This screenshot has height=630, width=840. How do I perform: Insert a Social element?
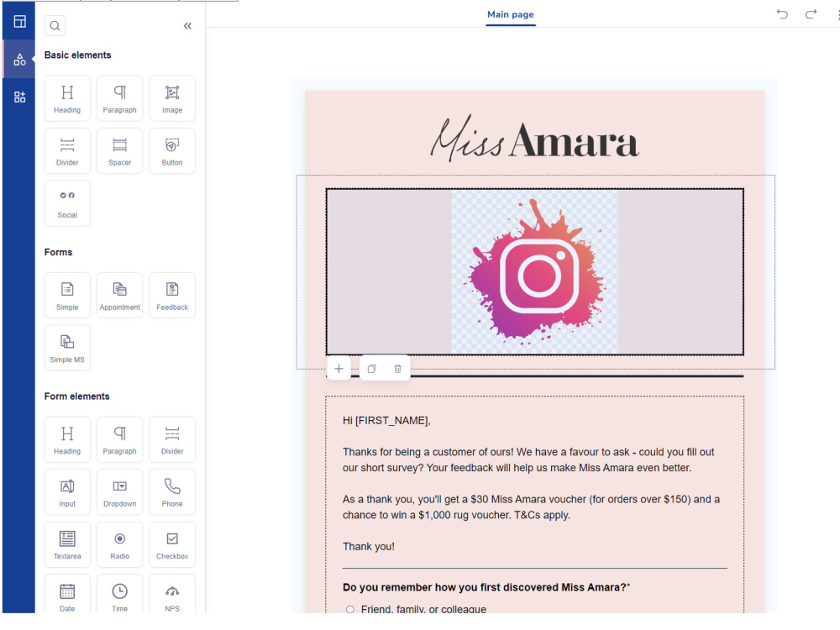point(67,203)
